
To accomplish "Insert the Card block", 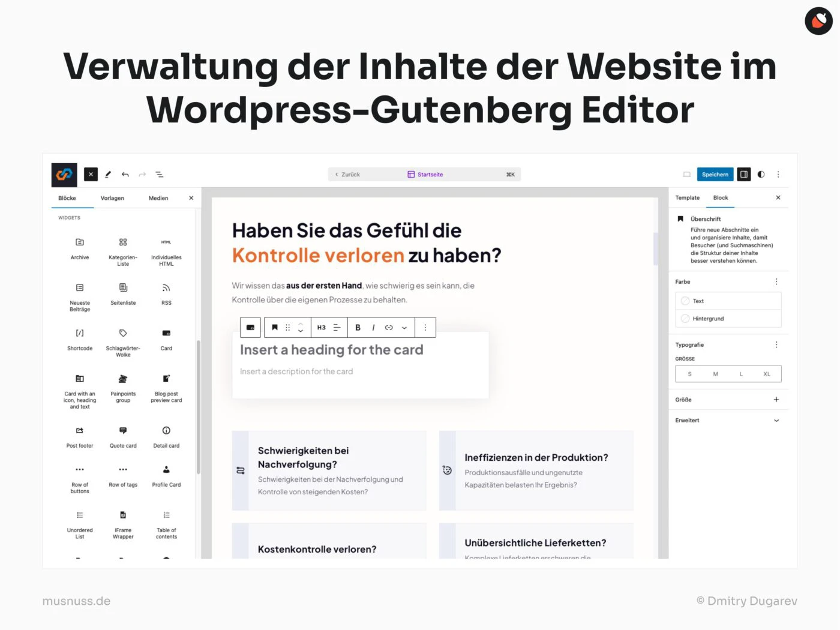I will [x=166, y=340].
